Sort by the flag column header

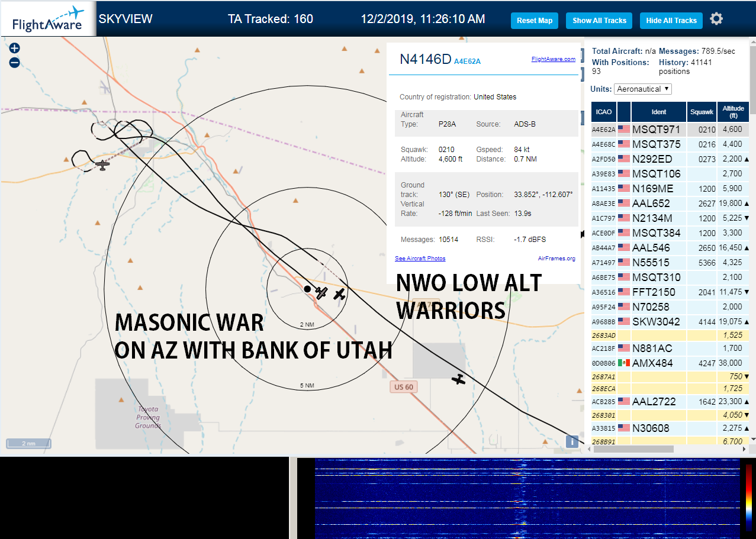[x=624, y=112]
